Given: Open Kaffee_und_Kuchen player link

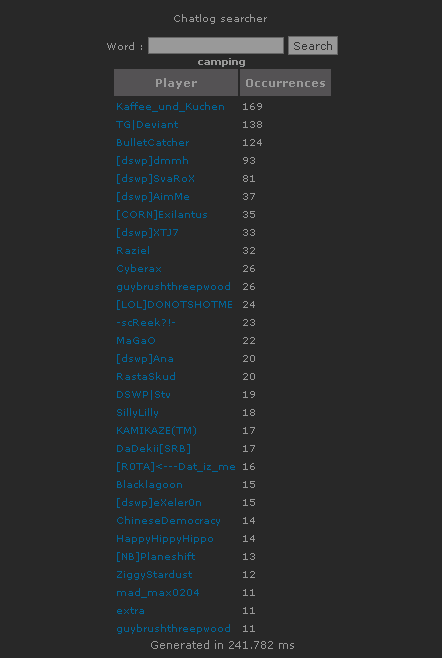Looking at the screenshot, I should click(x=170, y=107).
